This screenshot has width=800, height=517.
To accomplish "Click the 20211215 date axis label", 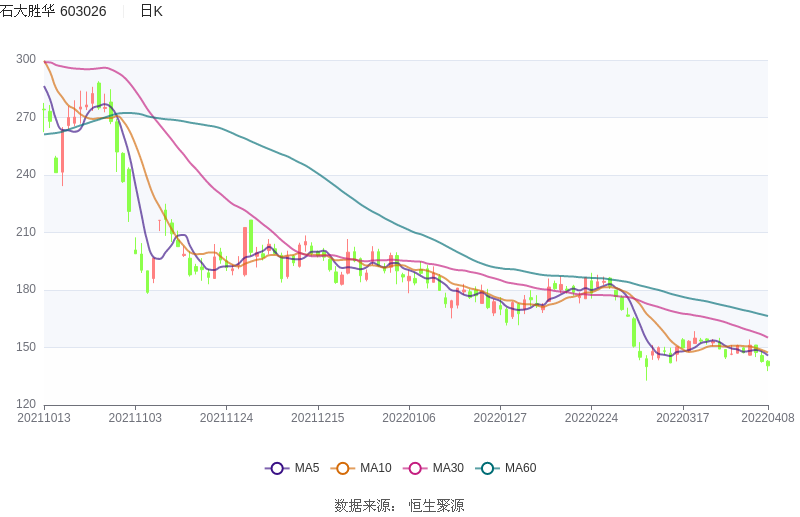I will coord(318,418).
